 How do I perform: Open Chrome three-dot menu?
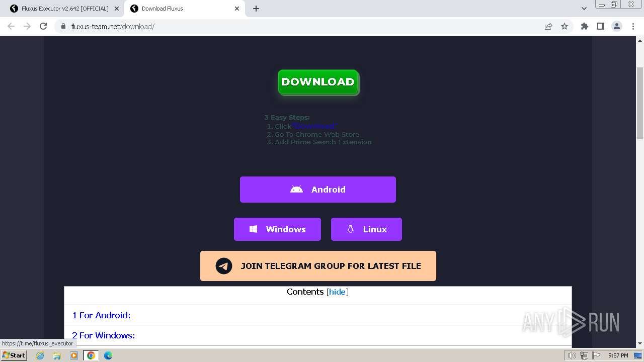tap(633, 26)
